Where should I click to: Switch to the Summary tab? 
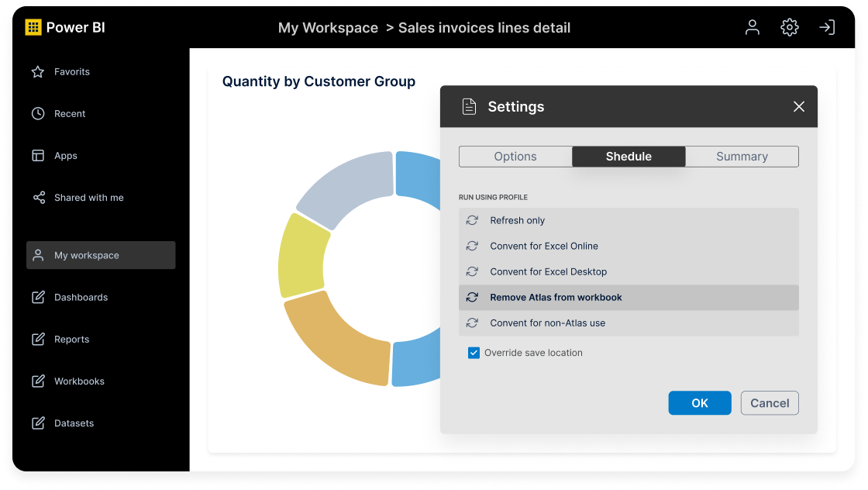tap(742, 157)
